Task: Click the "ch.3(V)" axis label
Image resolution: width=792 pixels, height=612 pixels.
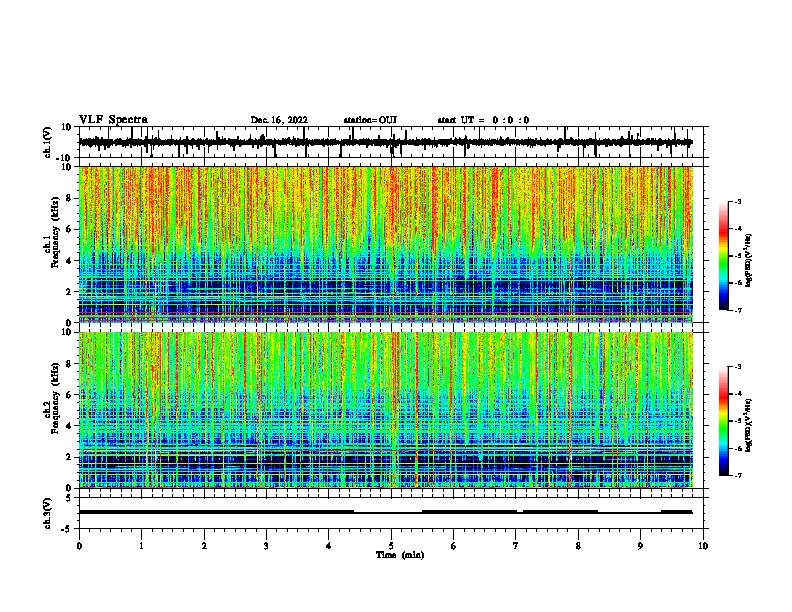Action: click(x=48, y=513)
